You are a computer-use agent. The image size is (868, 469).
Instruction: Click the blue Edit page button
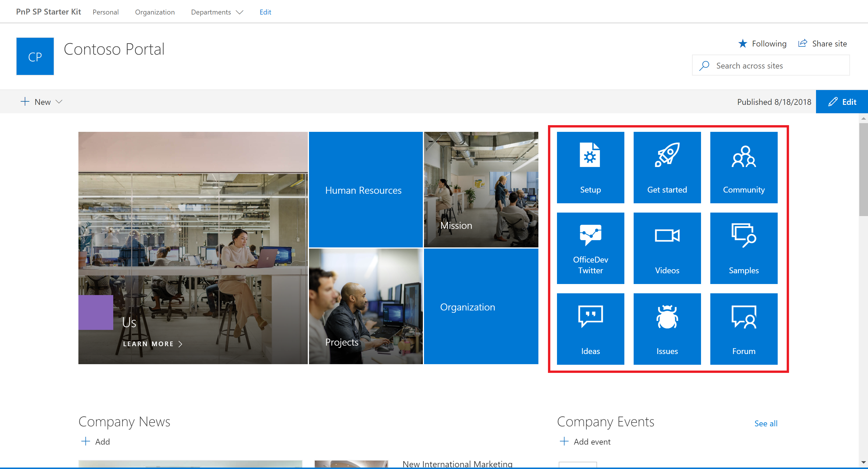842,102
